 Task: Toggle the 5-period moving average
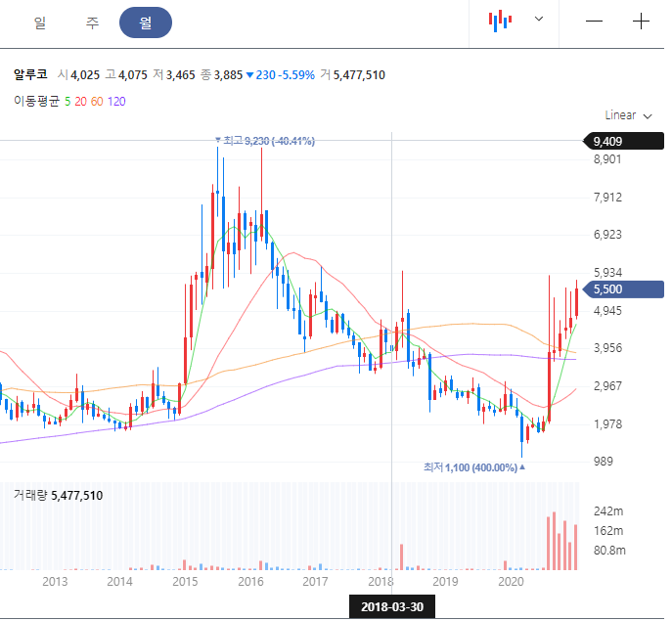[x=67, y=102]
